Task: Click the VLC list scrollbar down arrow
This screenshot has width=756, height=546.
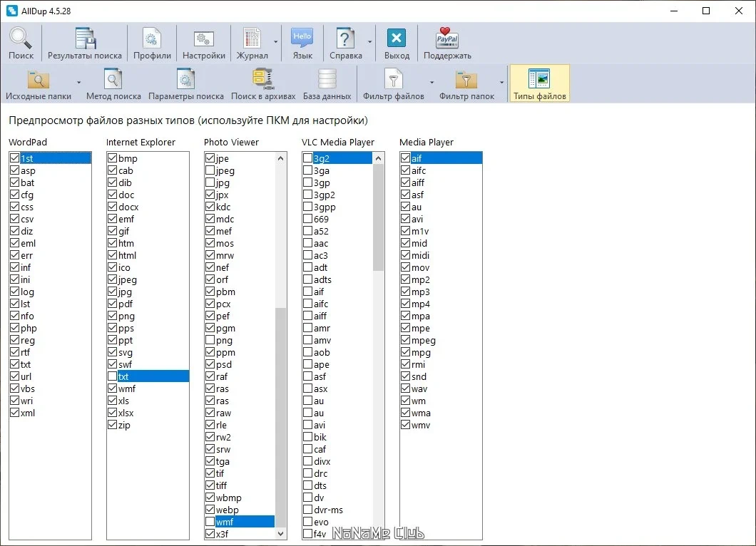Action: pyautogui.click(x=378, y=533)
